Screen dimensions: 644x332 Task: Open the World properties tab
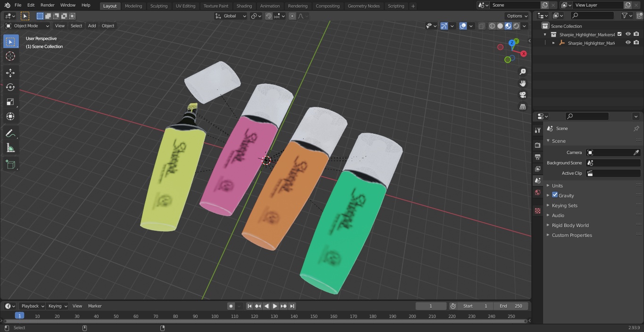(x=537, y=192)
